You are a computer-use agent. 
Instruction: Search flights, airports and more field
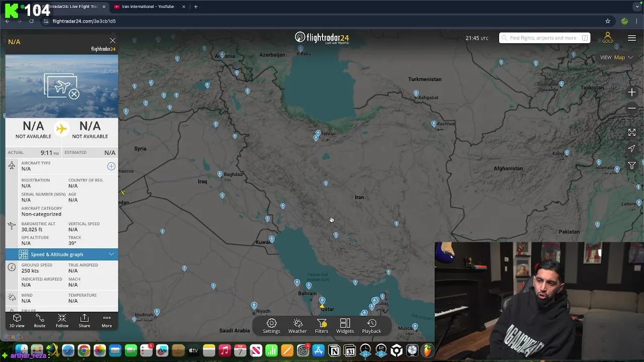click(544, 38)
